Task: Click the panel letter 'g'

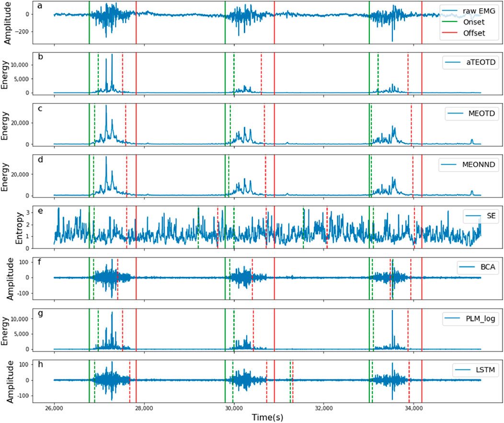Action: (x=40, y=314)
